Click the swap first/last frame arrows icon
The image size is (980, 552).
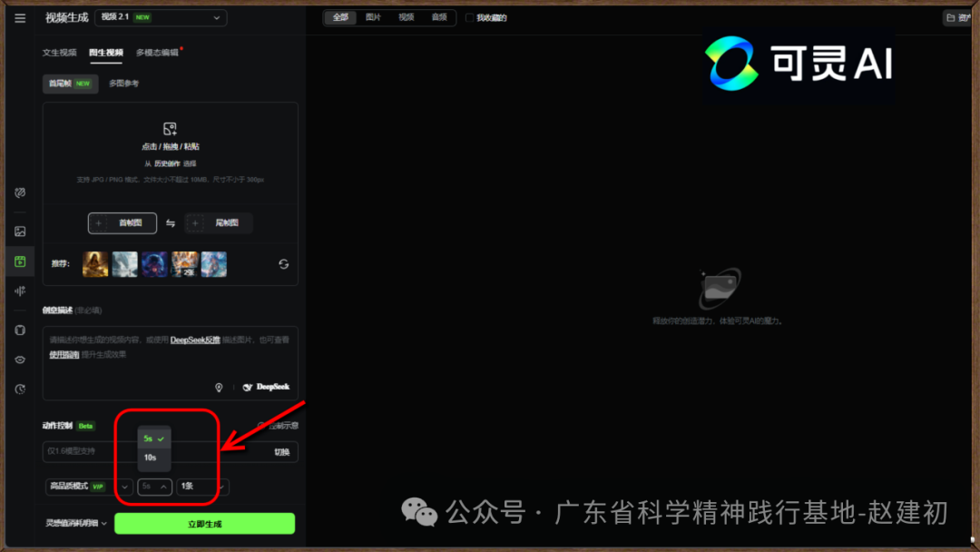click(x=171, y=223)
